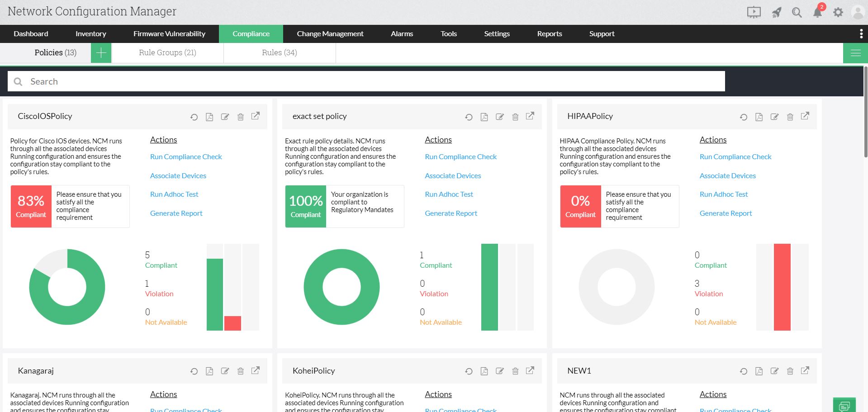Screen dimensions: 868x412
Task: Run Compliance Check for CiscoIOSPolicy
Action: [x=186, y=157]
